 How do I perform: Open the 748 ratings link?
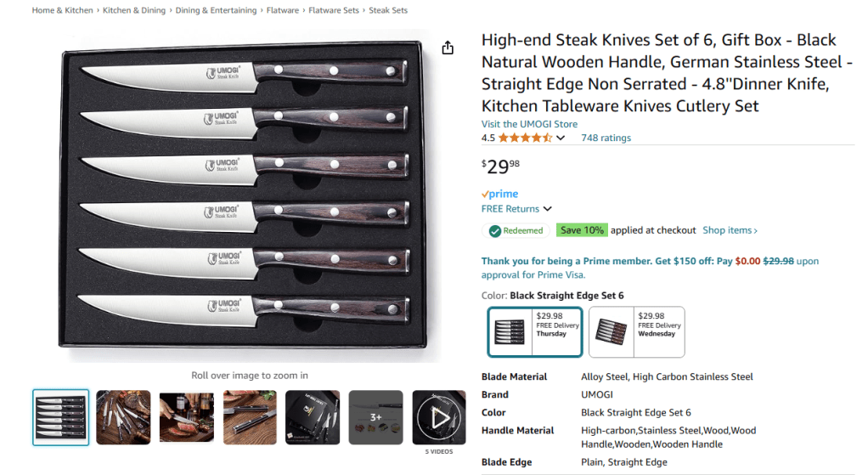(606, 138)
